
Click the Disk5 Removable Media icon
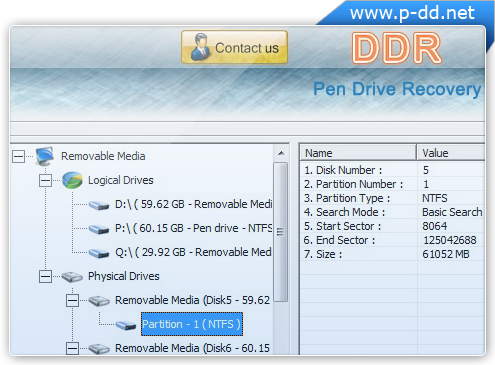[99, 301]
